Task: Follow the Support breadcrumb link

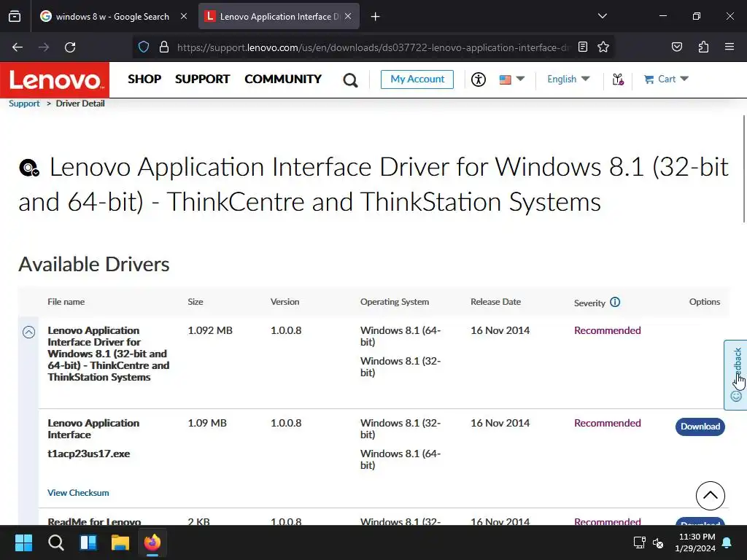Action: [x=24, y=104]
